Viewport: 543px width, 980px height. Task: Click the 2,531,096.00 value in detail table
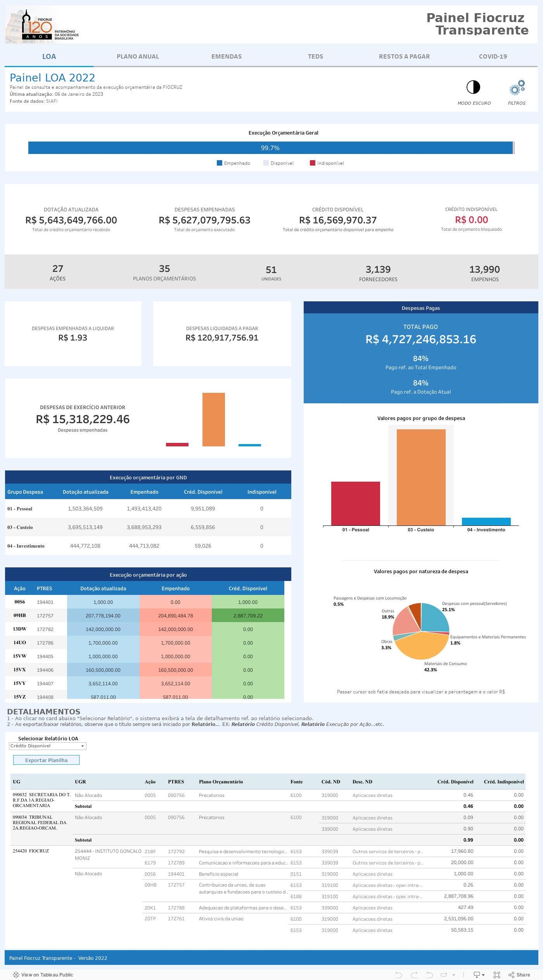[458, 919]
